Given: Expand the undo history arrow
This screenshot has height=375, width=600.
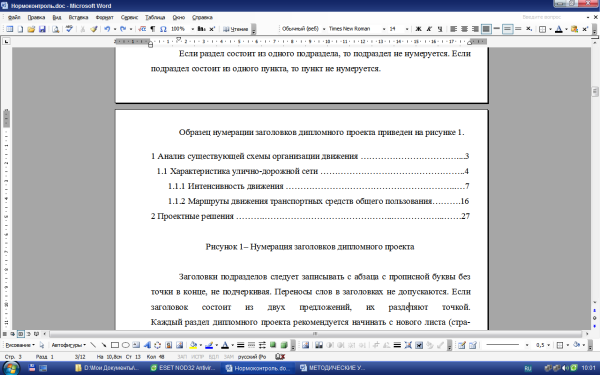Looking at the screenshot, I should [x=115, y=29].
